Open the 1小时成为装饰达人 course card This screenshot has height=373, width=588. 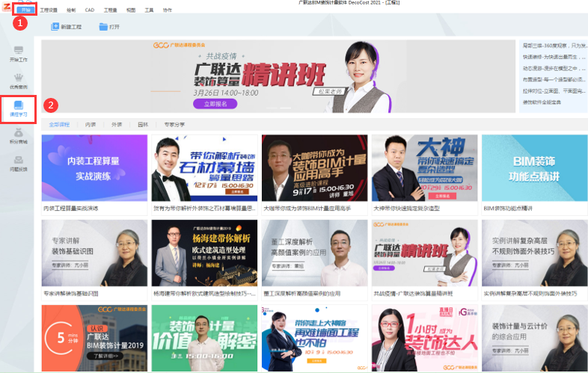(424, 338)
